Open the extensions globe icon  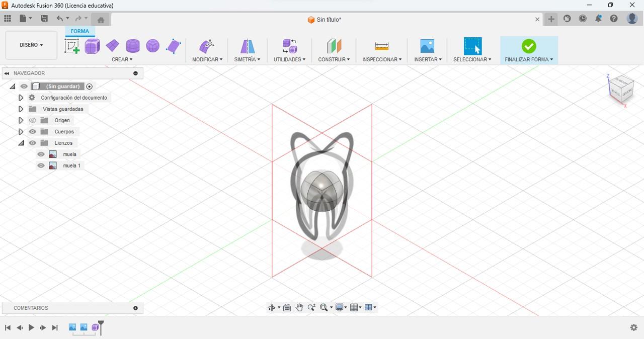click(x=567, y=19)
